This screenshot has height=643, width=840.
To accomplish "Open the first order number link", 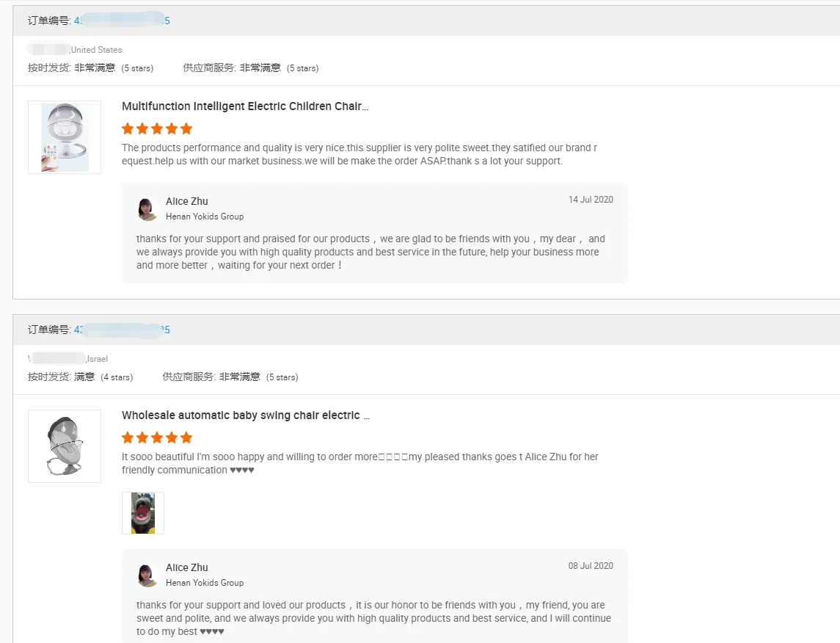I will coord(122,21).
